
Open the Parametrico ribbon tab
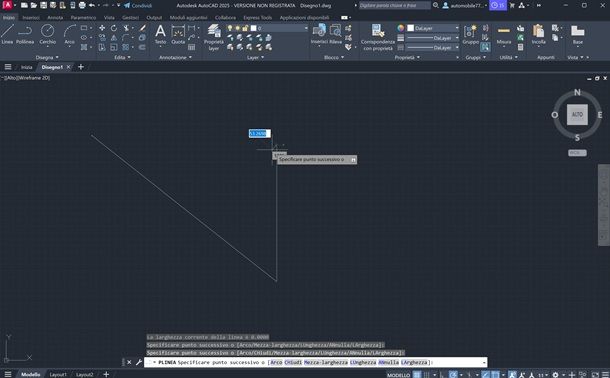tap(83, 18)
